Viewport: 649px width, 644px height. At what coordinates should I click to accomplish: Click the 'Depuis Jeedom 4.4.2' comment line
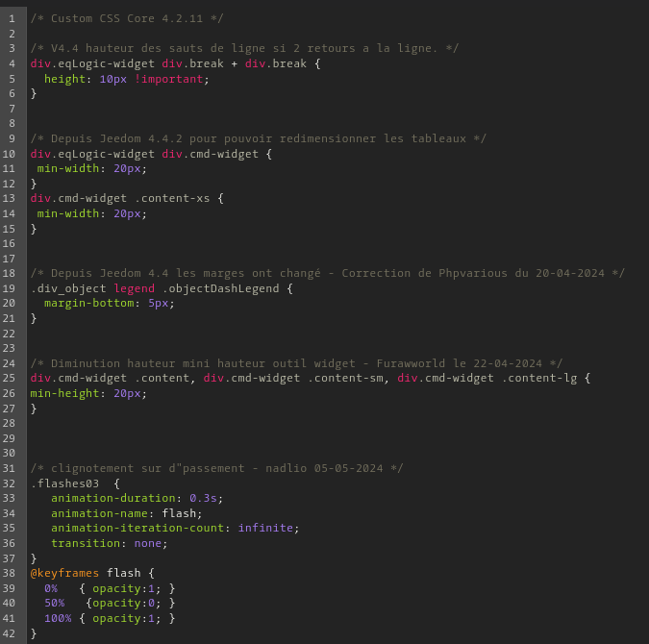coord(259,138)
